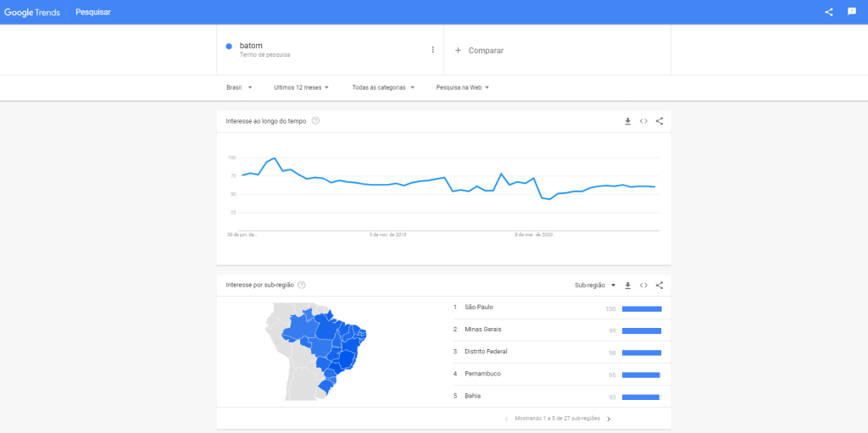
Task: Share the interest over time chart
Action: point(659,121)
